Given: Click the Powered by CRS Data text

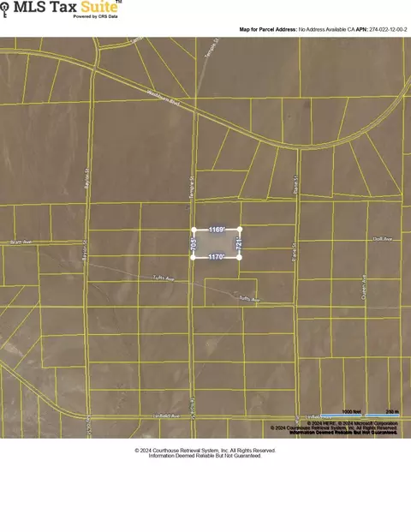Looking at the screenshot, I should click(x=95, y=16).
